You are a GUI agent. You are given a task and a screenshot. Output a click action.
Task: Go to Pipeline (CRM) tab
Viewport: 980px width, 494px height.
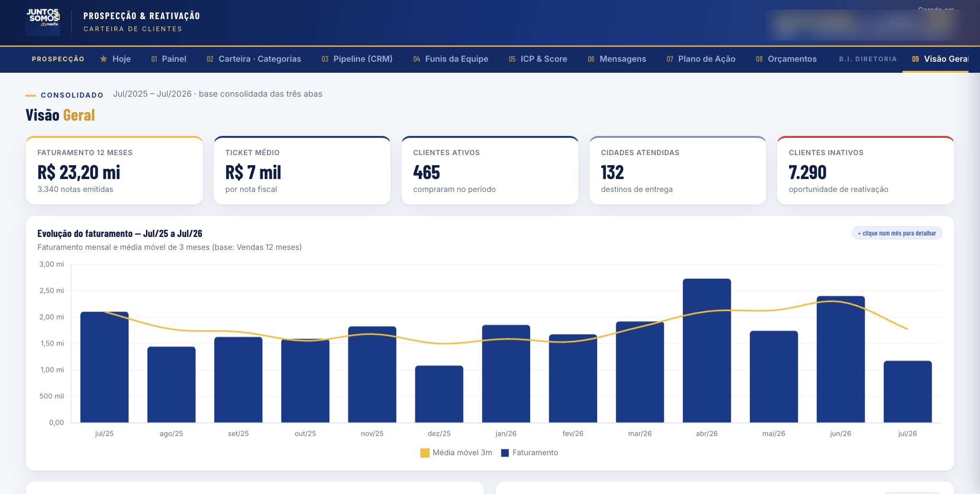coord(357,59)
